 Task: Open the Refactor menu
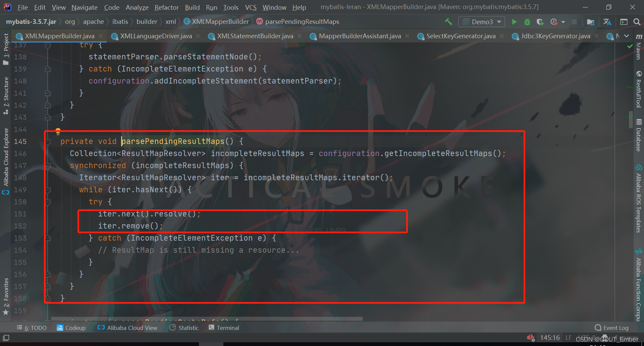click(166, 7)
